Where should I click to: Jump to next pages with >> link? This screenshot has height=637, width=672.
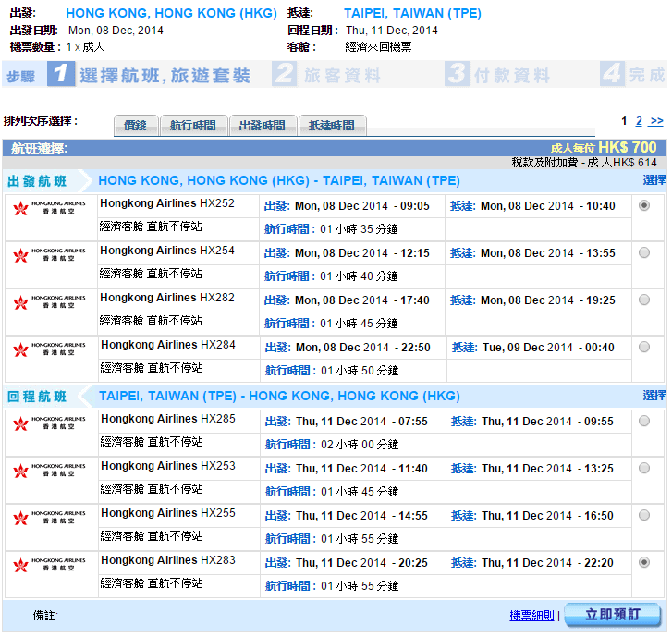click(x=656, y=121)
